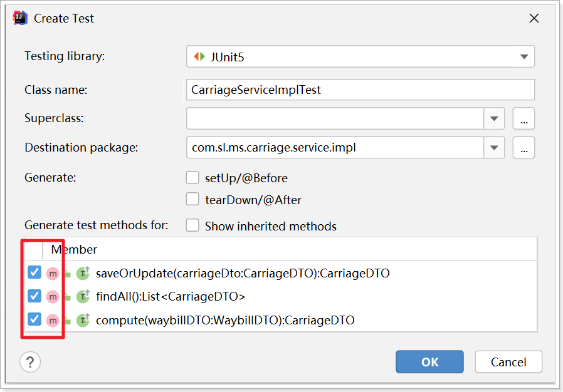This screenshot has height=392, width=563.
Task: Click the Superclass browse ellipsis button
Action: (523, 118)
